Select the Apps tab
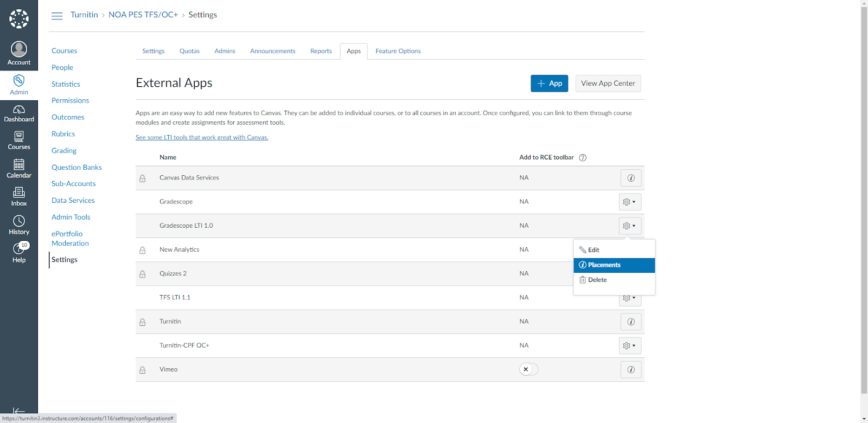The image size is (868, 423). tap(354, 51)
